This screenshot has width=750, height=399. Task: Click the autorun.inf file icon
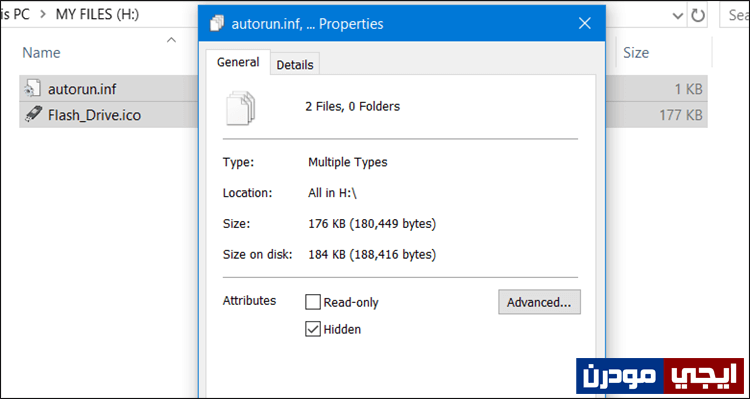30,89
